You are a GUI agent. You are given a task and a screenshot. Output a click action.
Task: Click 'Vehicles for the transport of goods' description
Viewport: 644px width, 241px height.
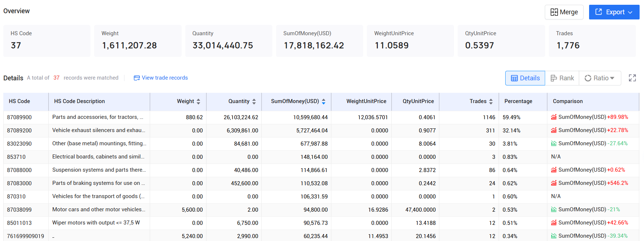98,196
